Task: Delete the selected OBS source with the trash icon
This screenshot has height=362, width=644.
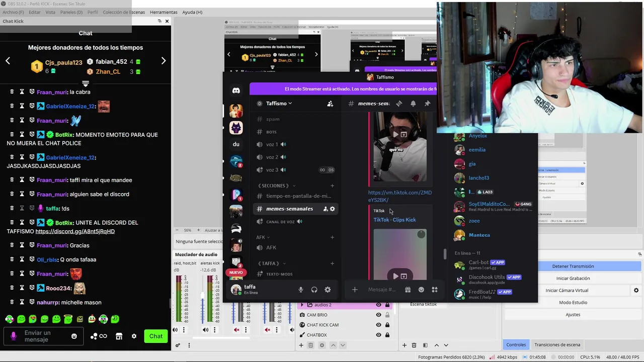Action: [x=310, y=345]
